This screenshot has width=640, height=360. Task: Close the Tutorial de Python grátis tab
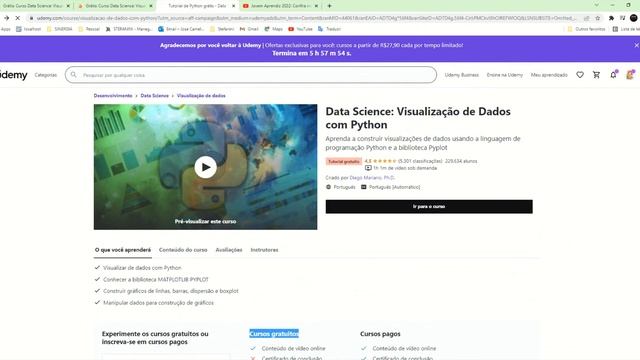pyautogui.click(x=233, y=6)
